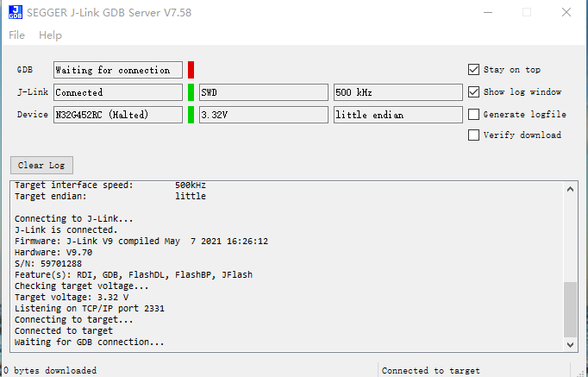Click the red GDB status indicator
The height and width of the screenshot is (377, 588).
pyautogui.click(x=191, y=70)
